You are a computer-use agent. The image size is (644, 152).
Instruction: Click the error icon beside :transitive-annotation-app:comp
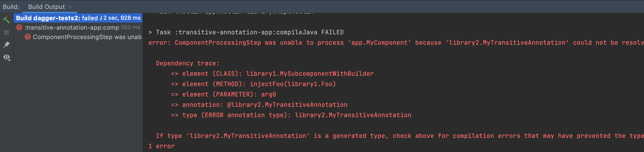[20, 28]
